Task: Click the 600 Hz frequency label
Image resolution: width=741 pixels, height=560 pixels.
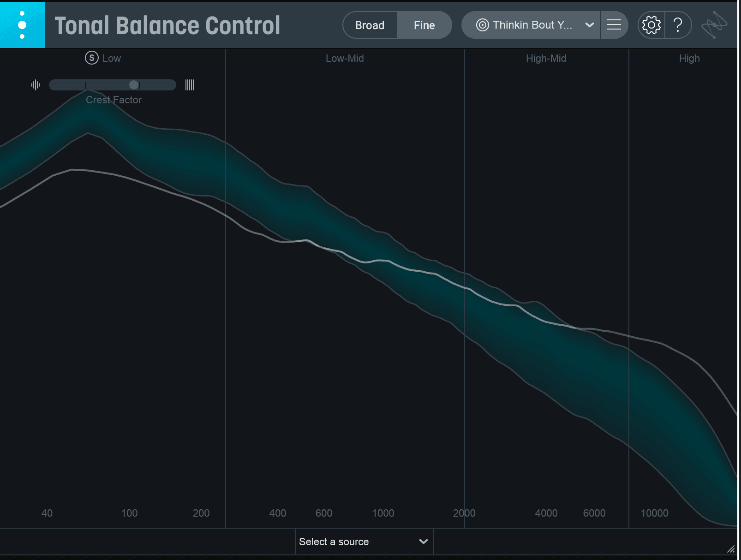Action: (x=324, y=513)
